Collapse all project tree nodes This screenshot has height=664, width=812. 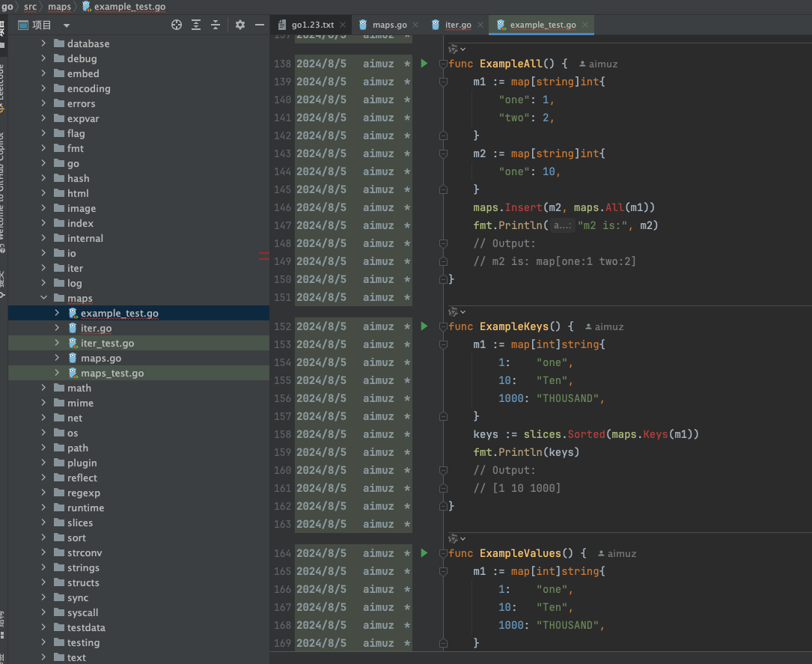[216, 25]
